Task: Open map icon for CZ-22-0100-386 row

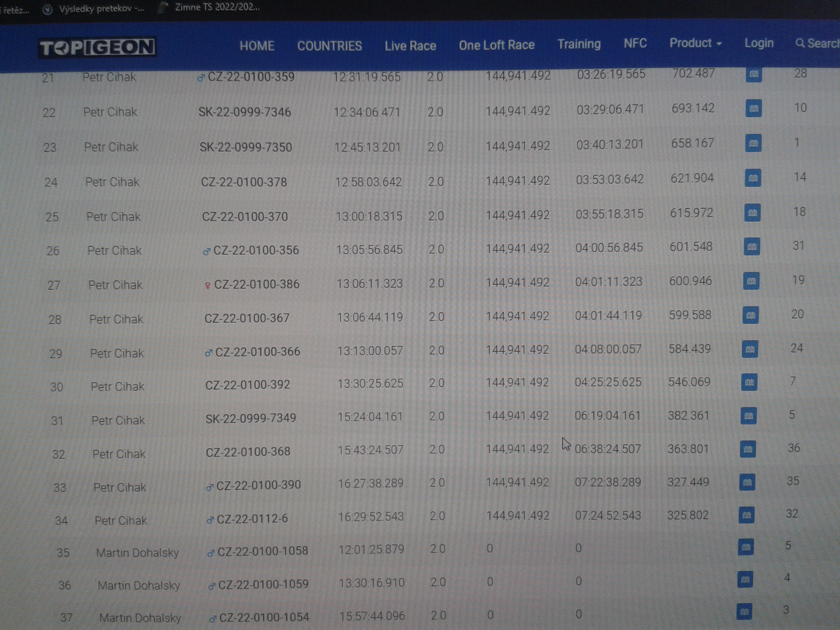Action: tap(751, 281)
